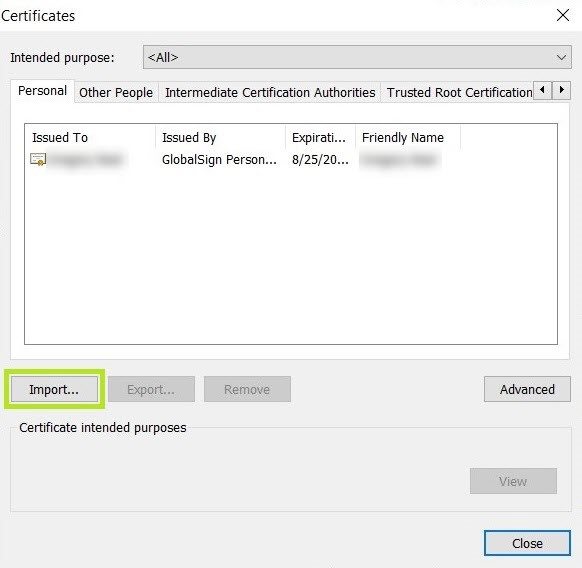
Task: Click the Import... button
Action: point(54,389)
